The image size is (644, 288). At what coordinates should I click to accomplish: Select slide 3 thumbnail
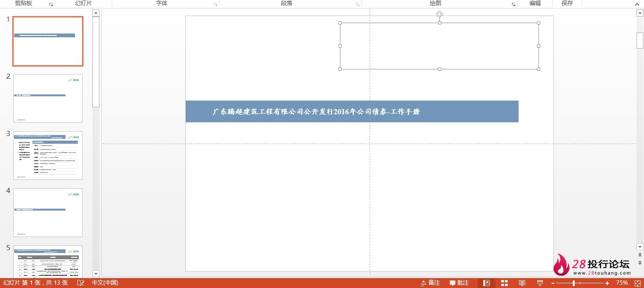click(x=48, y=155)
